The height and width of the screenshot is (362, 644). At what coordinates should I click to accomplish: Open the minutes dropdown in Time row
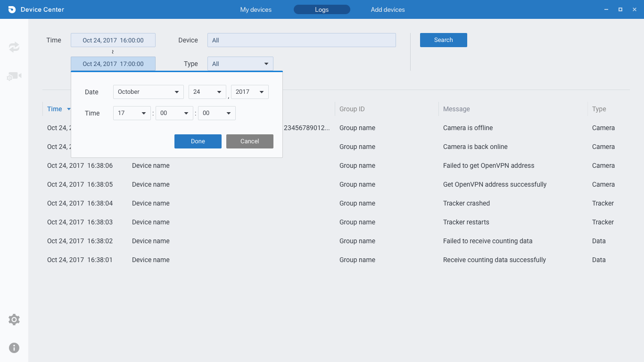coord(174,113)
